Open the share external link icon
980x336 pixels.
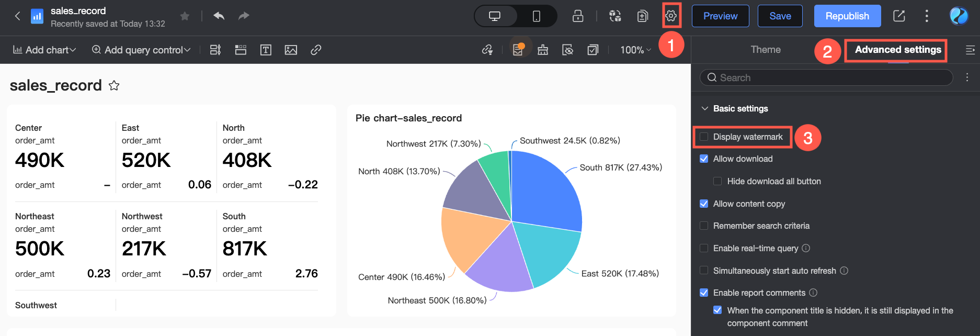click(x=899, y=16)
